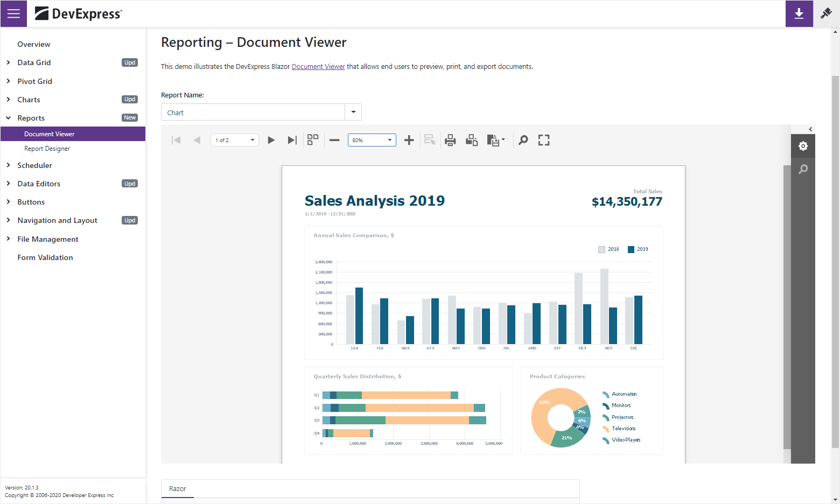Activate the Search magnifier in the viewer toolbar
840x504 pixels.
(x=522, y=139)
